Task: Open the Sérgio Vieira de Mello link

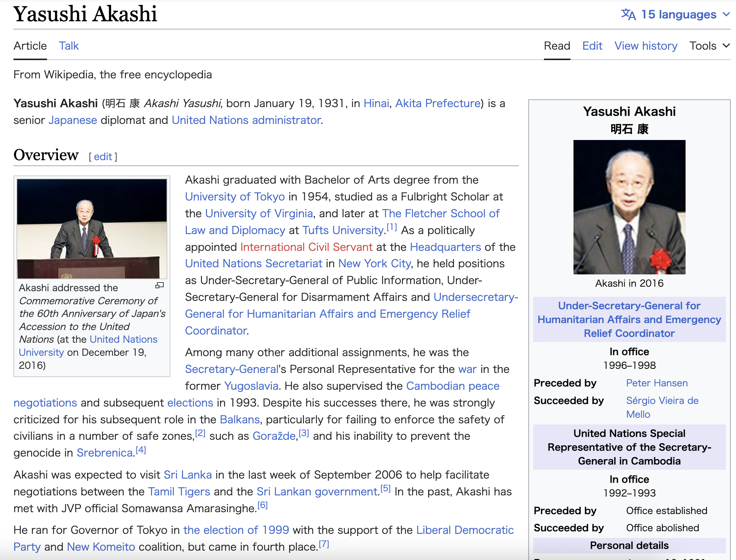Action: click(x=662, y=407)
